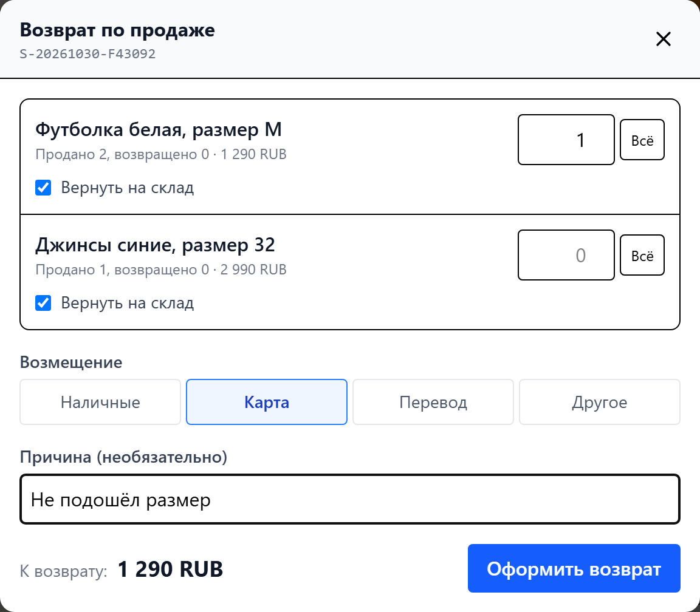Close the return dialog with X
Viewport: 700px width, 612px height.
664,39
